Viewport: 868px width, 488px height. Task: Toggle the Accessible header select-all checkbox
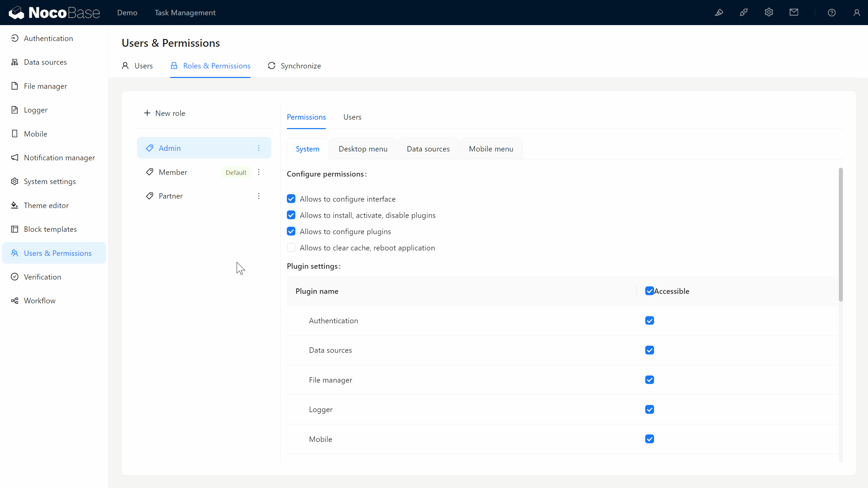coord(649,291)
